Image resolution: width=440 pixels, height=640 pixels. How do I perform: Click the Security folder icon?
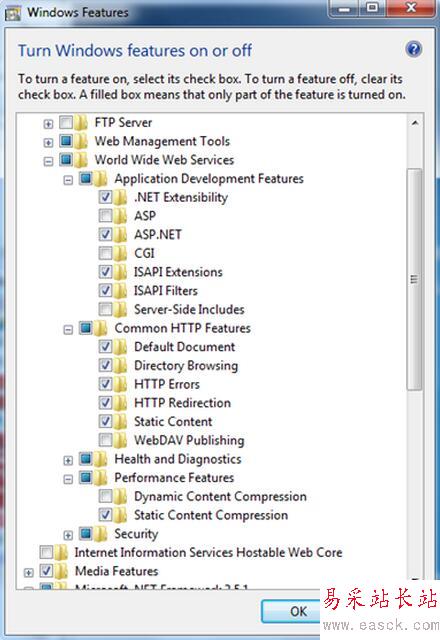(x=101, y=534)
